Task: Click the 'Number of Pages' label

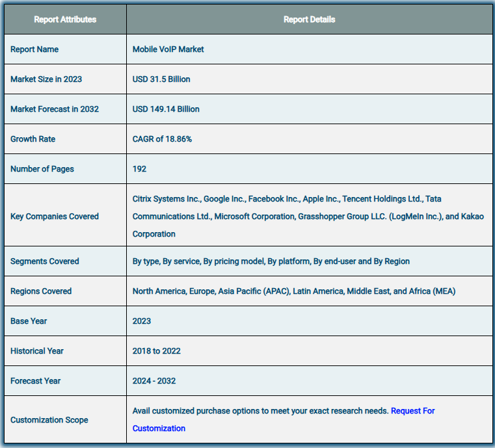Action: (x=42, y=169)
